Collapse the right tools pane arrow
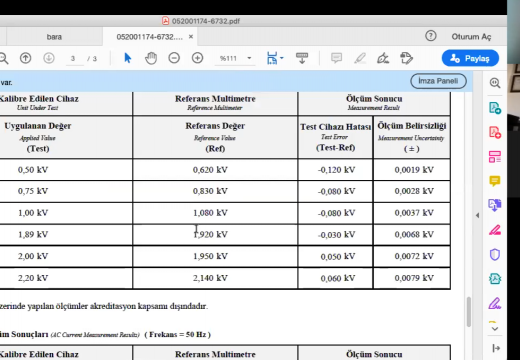Screen dimensions: 520x360 point(477,215)
